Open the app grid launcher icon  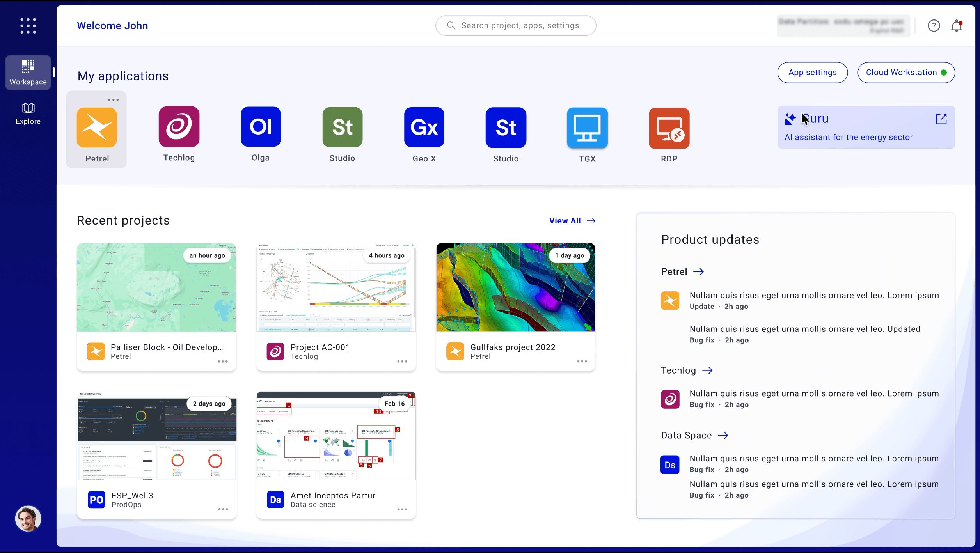pos(28,26)
